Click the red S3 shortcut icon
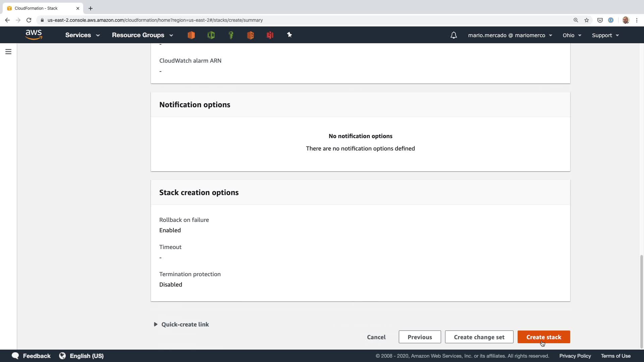Viewport: 644px width, 362px height. coord(270,35)
